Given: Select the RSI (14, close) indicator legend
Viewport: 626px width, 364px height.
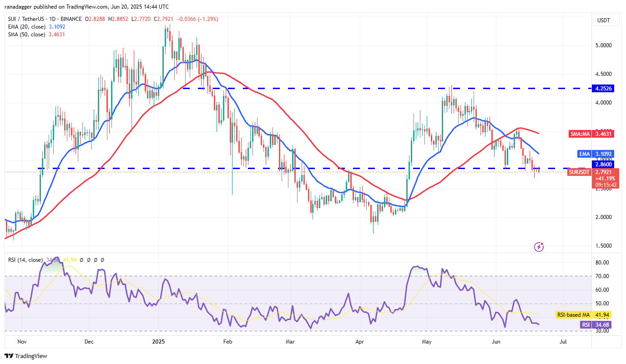Looking at the screenshot, I should point(25,260).
